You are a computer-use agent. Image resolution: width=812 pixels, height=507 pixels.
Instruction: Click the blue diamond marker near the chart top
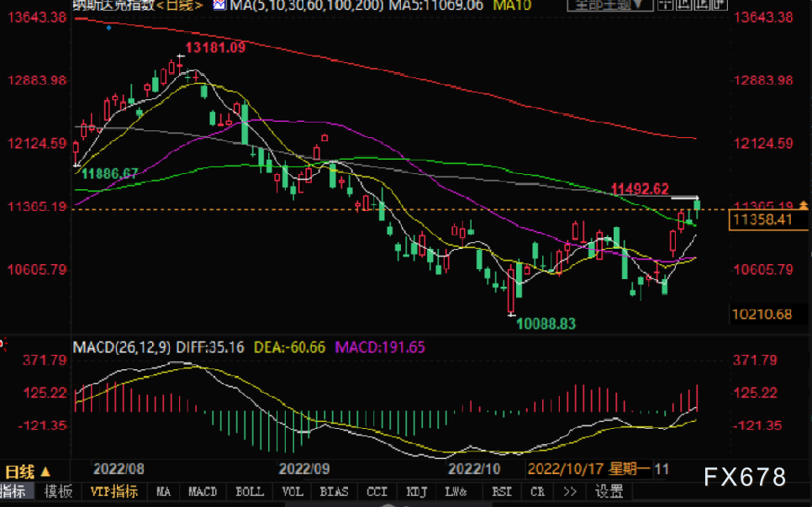tap(108, 28)
